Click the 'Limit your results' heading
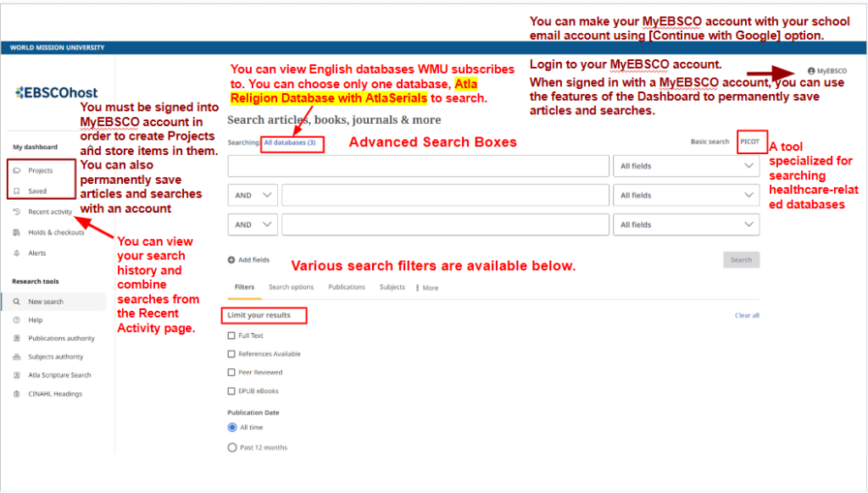 click(x=259, y=315)
